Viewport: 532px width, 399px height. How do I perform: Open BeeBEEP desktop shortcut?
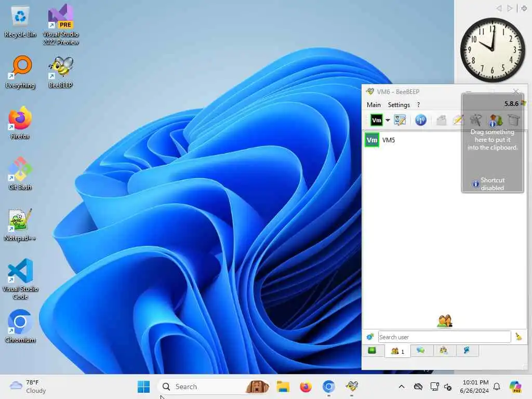[61, 72]
